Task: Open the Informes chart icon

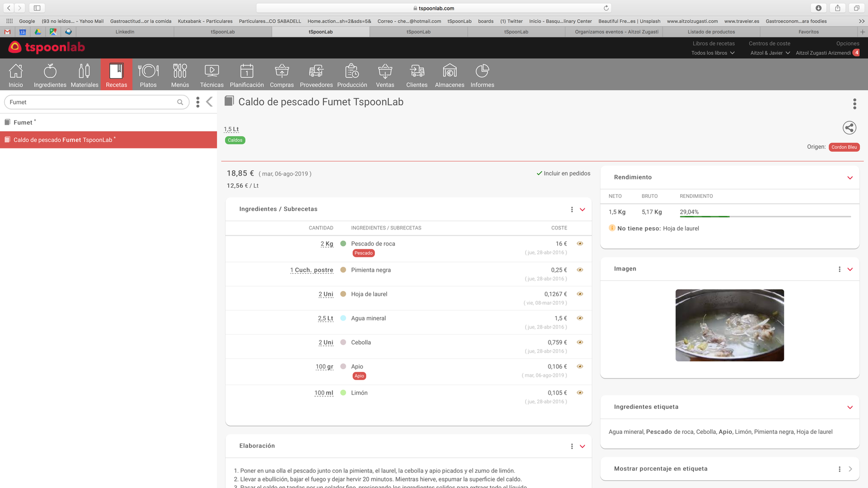Action: (482, 71)
